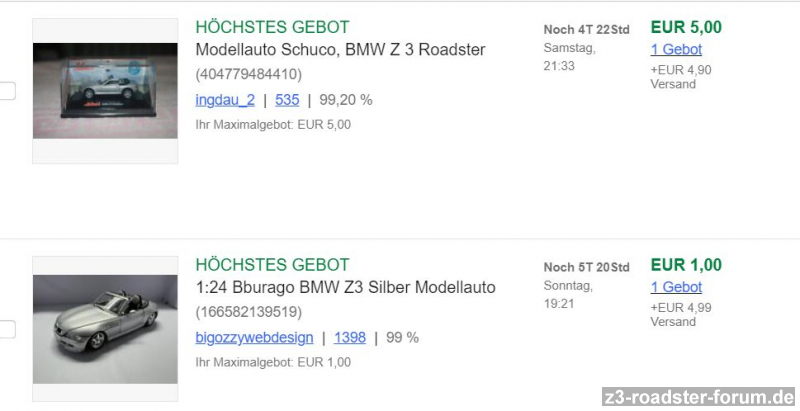Image resolution: width=800 pixels, height=411 pixels.
Task: Open the 1398 feedback score link
Action: pos(349,338)
